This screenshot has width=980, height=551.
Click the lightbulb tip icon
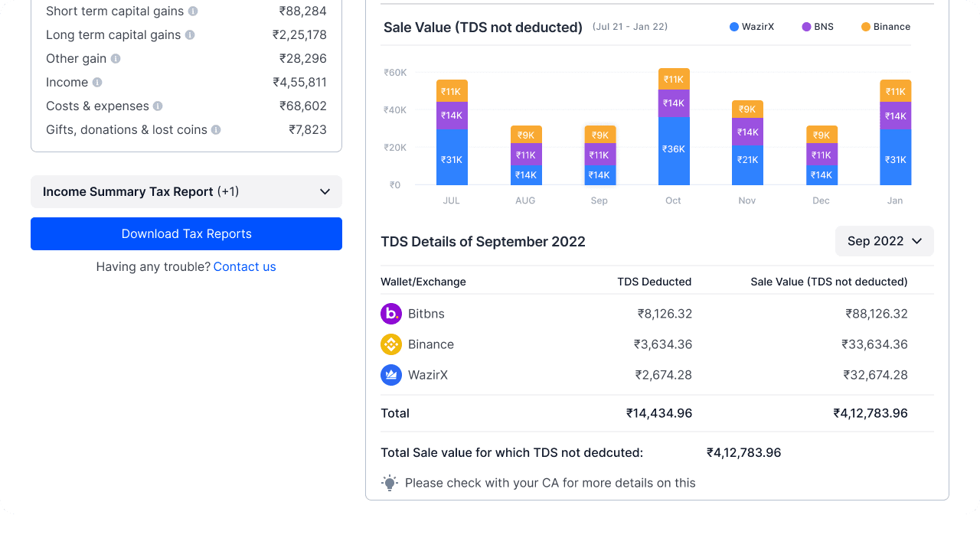390,482
